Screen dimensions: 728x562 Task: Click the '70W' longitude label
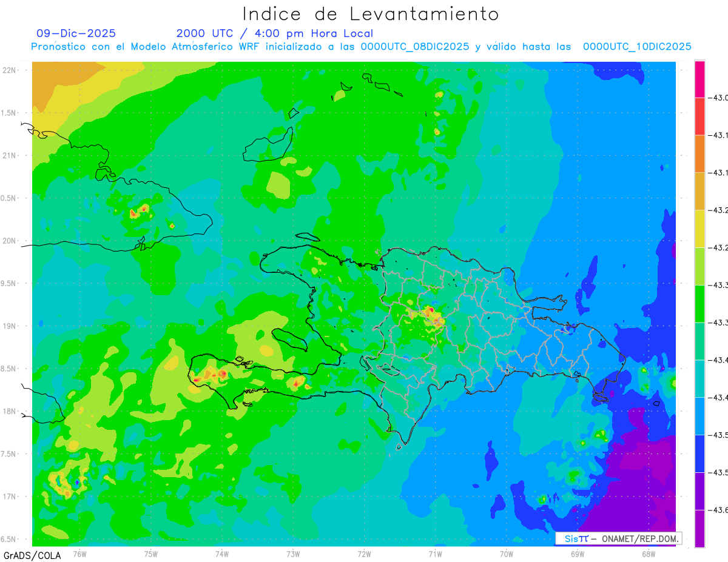coord(507,554)
